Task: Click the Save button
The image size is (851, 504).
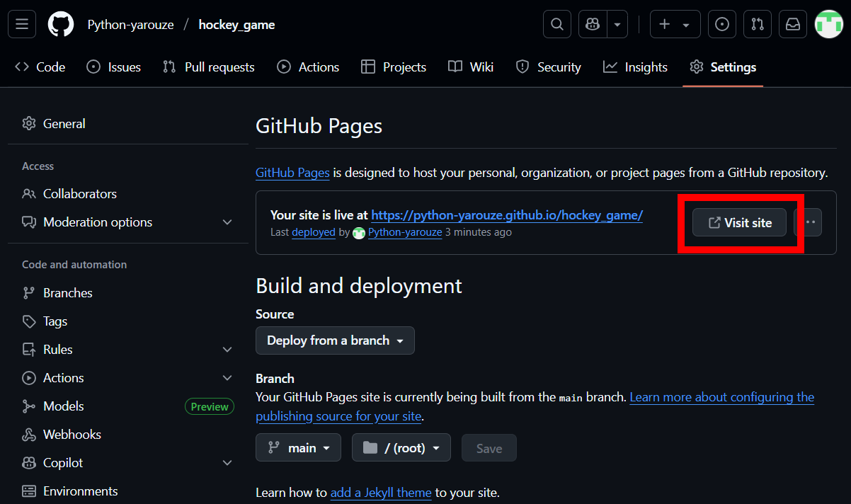Action: point(489,448)
